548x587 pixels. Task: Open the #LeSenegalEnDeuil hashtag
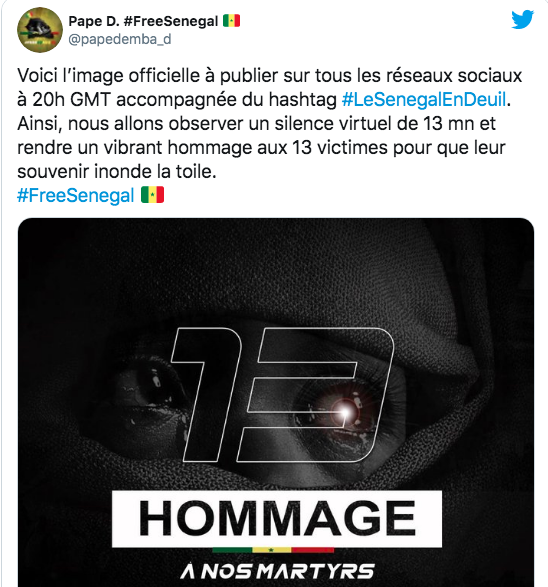click(424, 100)
